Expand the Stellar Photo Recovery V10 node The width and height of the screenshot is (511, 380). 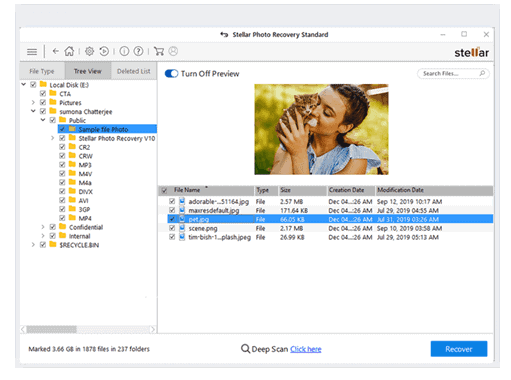53,138
